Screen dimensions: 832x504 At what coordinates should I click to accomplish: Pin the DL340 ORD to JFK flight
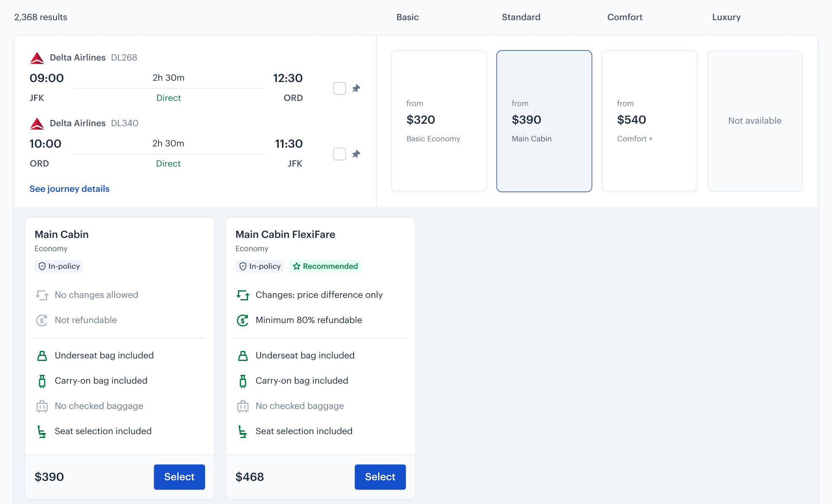pos(356,154)
